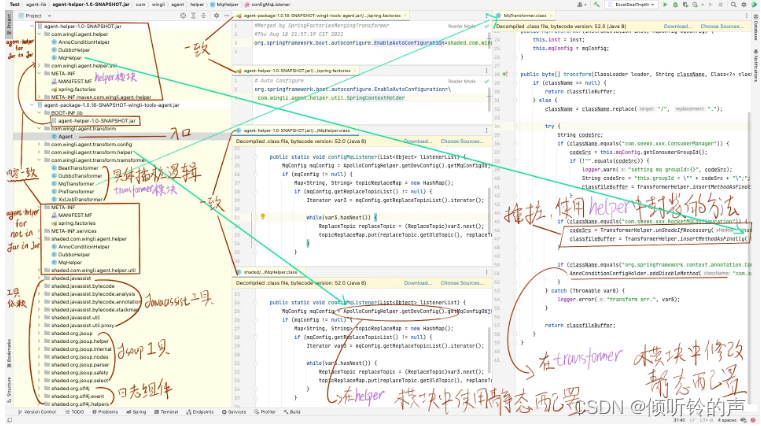This screenshot has height=426, width=761.
Task: Click the Stop square icon in toolbar
Action: (x=720, y=4)
